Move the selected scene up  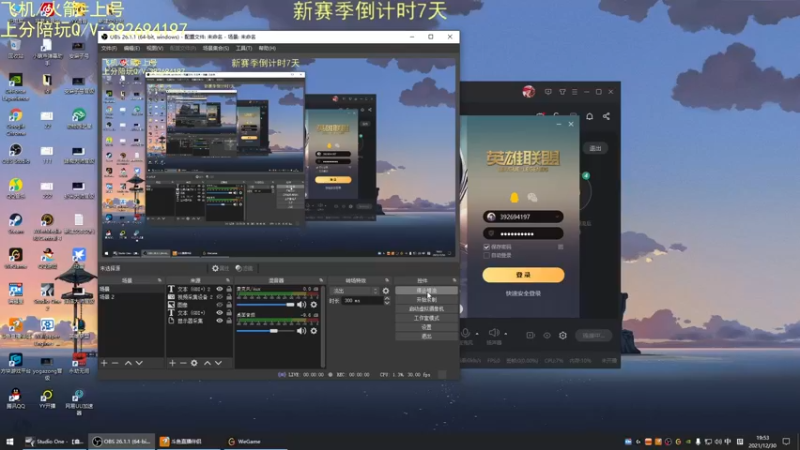point(128,363)
